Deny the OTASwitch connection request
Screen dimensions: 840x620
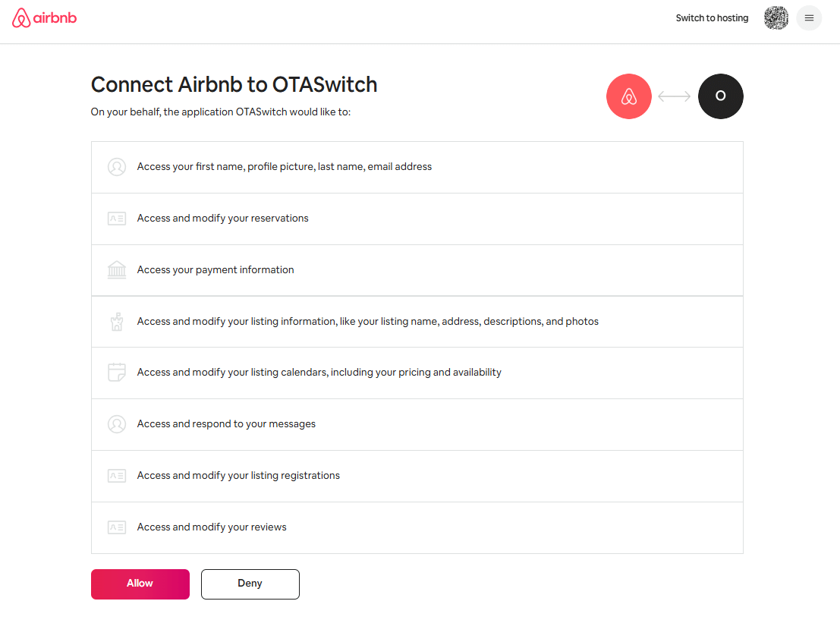pos(250,584)
